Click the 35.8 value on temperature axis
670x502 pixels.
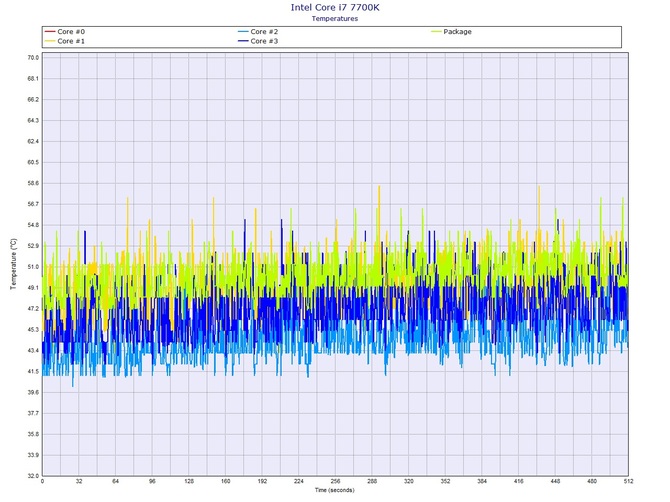coord(33,434)
